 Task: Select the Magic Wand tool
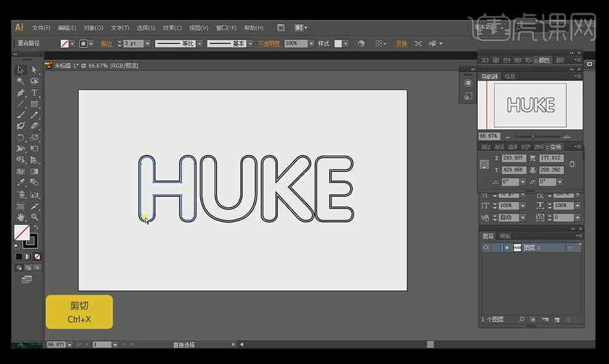20,81
